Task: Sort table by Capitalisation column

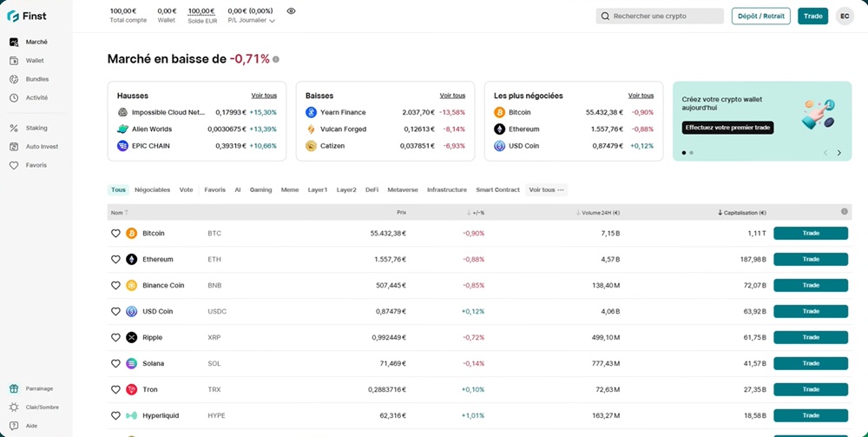Action: coord(742,213)
